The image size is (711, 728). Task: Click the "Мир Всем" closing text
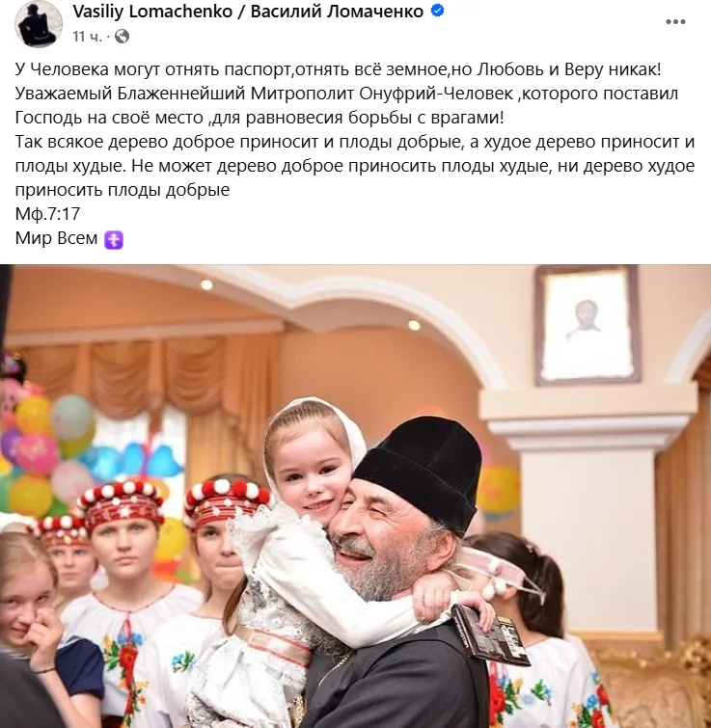coord(56,238)
